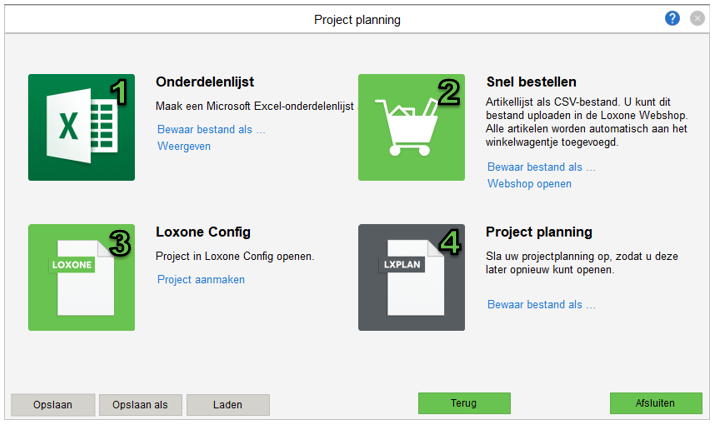Viewport: 716px width, 430px height.
Task: Go back with the green Terug button
Action: coord(463,403)
